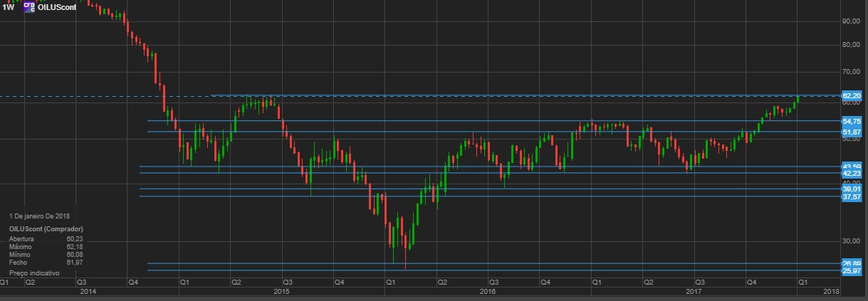Click the purple CFD instrument icon
868x301 pixels.
(x=28, y=6)
